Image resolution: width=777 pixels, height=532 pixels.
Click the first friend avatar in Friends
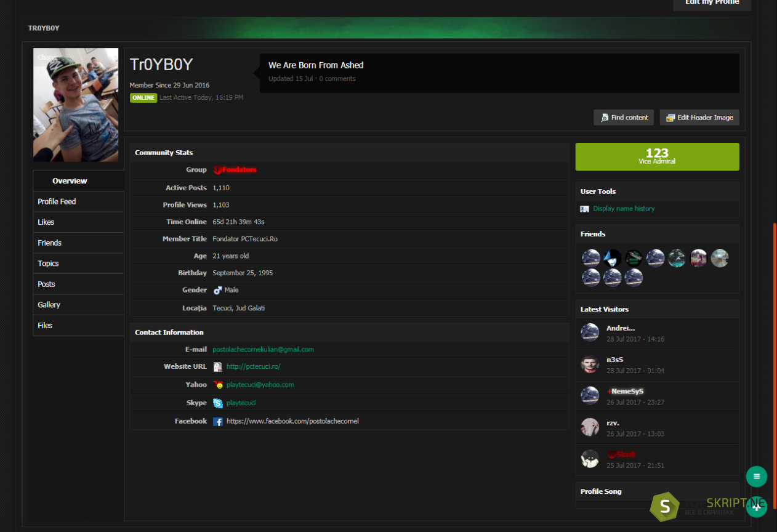pos(591,258)
